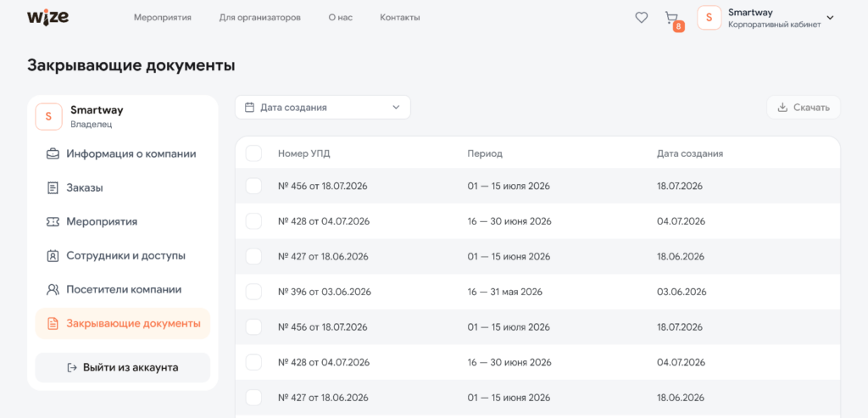This screenshot has height=418, width=868.
Task: Click the Номер УПД column header
Action: tap(304, 154)
